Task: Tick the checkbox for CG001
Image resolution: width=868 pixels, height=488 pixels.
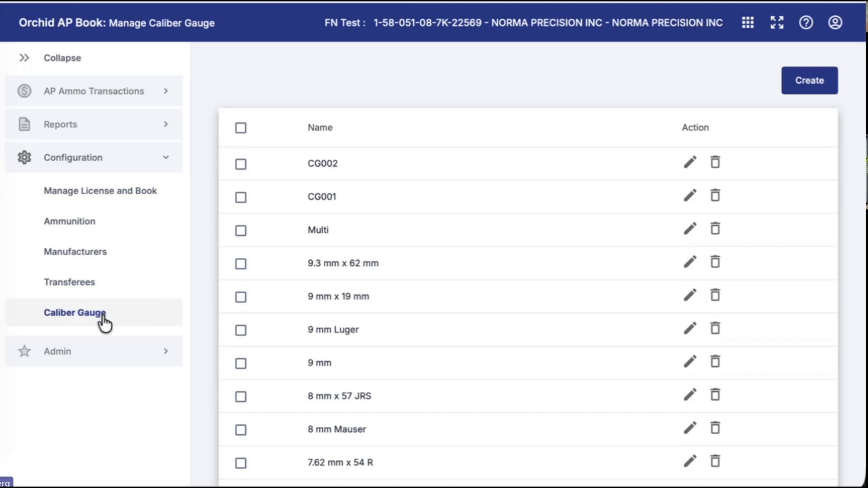Action: pos(241,198)
